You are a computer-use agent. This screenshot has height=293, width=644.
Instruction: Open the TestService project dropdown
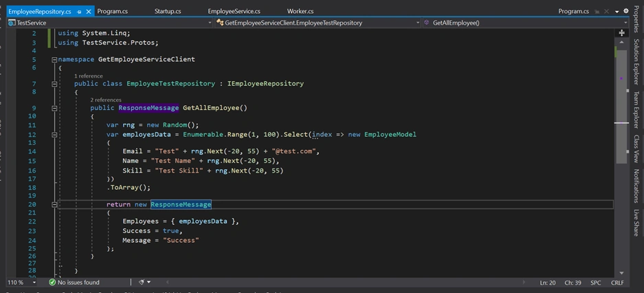210,23
